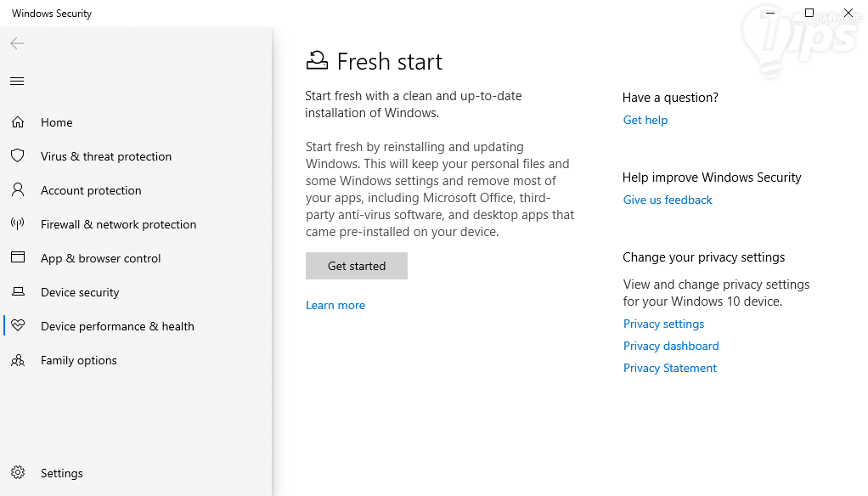Image resolution: width=868 pixels, height=496 pixels.
Task: Click the Firewall & network protection antenna icon
Action: click(x=17, y=224)
